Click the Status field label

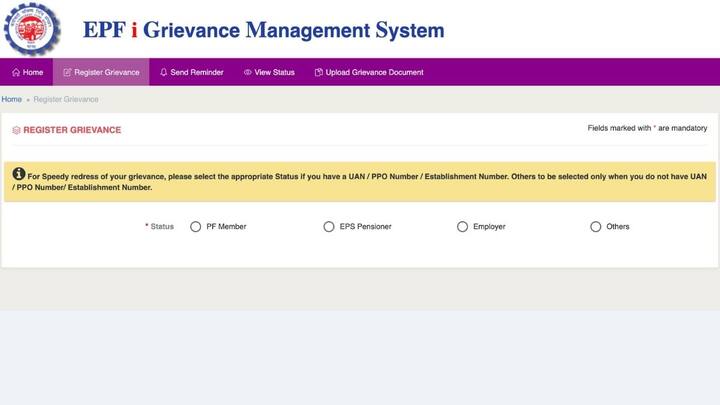(162, 226)
